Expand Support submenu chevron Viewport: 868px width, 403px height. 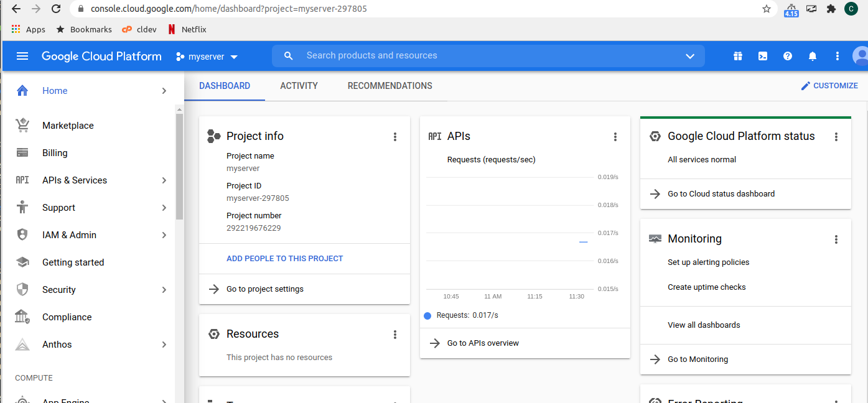pyautogui.click(x=164, y=208)
